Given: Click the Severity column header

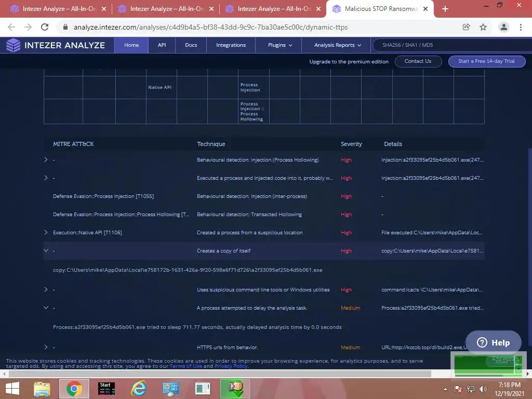Looking at the screenshot, I should (351, 144).
